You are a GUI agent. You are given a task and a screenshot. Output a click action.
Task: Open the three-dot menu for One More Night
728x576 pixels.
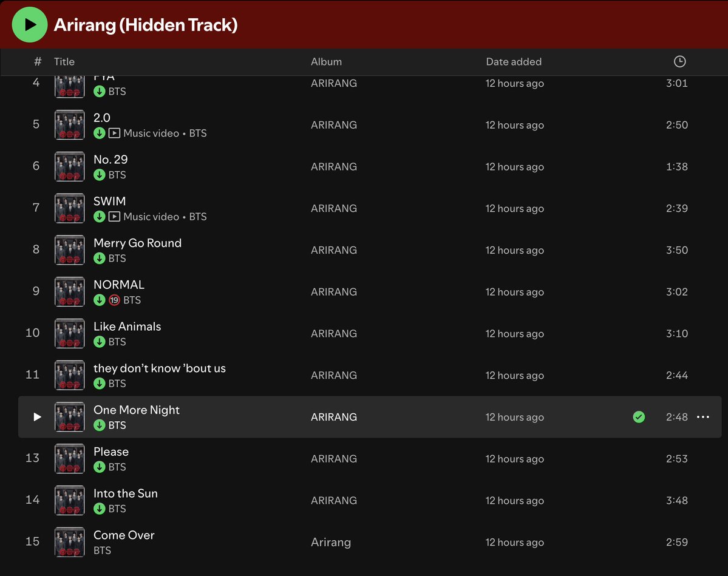(703, 417)
